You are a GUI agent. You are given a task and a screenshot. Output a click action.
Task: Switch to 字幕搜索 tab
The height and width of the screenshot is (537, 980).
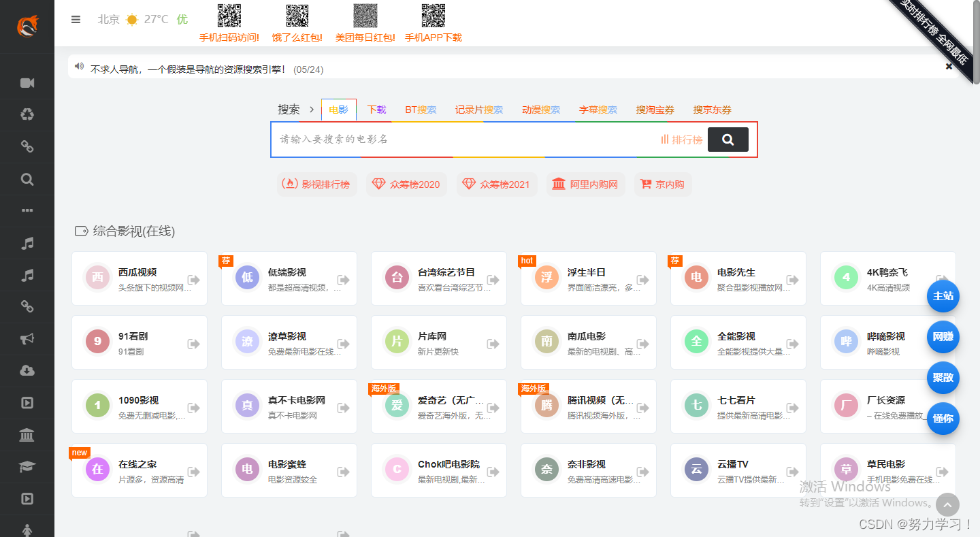tap(598, 110)
